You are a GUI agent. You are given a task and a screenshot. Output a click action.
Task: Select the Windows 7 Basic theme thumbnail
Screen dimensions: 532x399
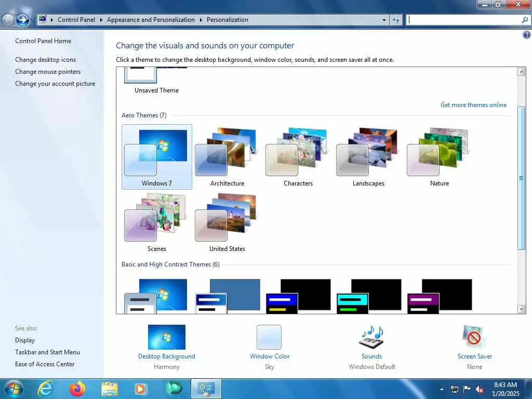156,296
